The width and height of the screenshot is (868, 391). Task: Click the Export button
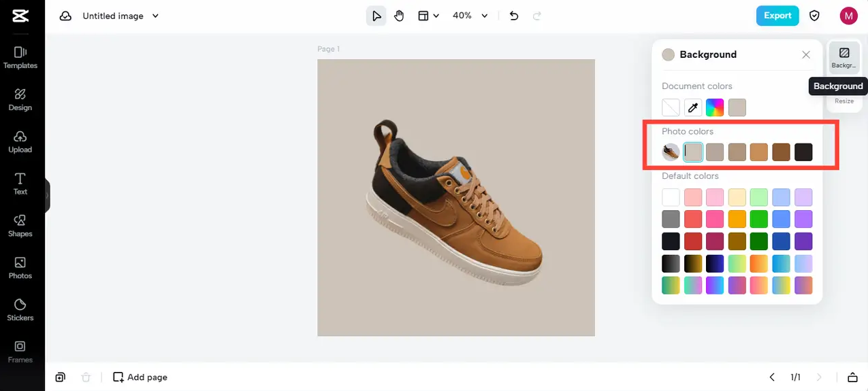777,16
